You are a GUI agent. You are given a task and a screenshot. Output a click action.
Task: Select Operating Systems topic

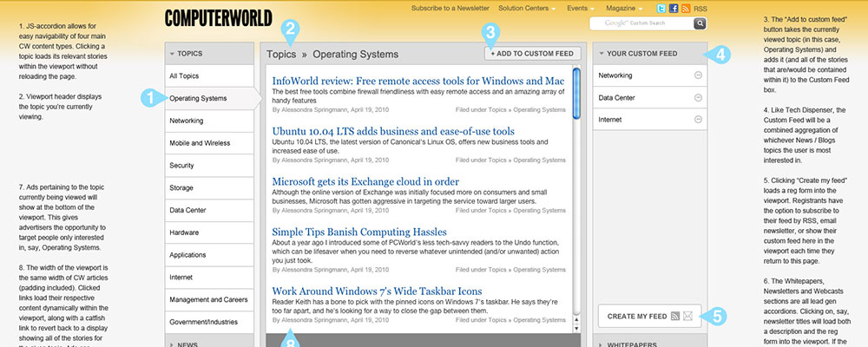click(x=209, y=98)
